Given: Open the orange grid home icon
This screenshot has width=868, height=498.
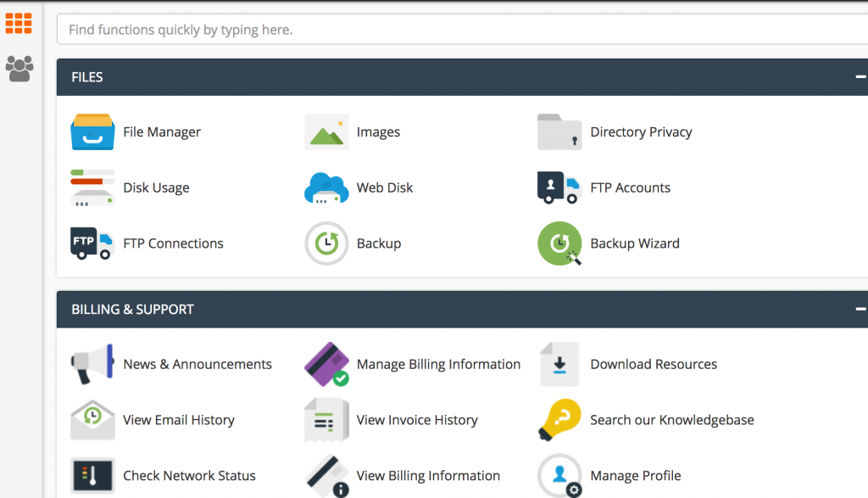Looking at the screenshot, I should pyautogui.click(x=19, y=23).
